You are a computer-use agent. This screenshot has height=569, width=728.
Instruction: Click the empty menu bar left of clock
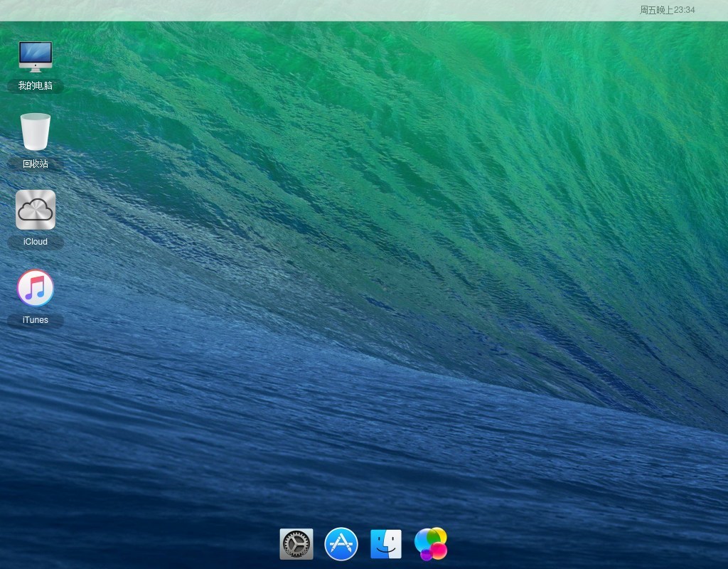(x=355, y=10)
